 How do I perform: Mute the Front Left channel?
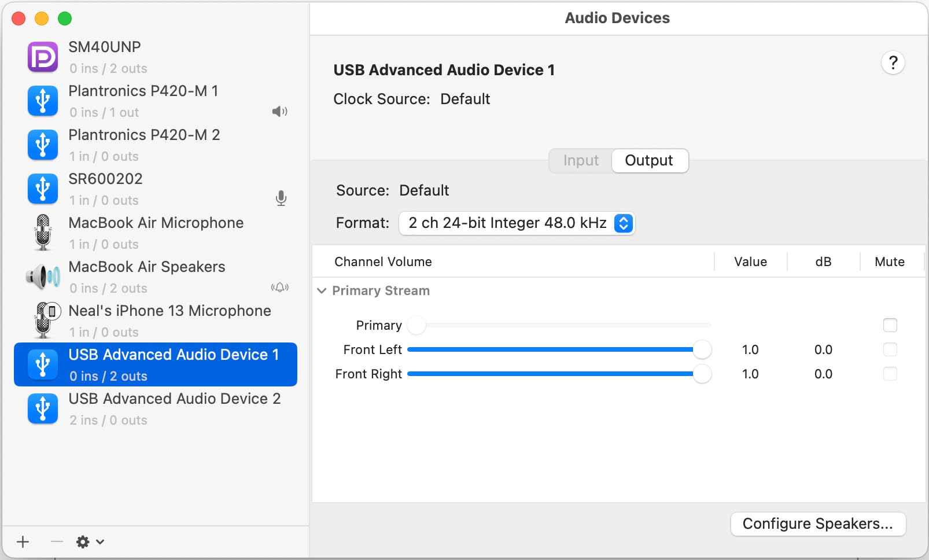890,349
